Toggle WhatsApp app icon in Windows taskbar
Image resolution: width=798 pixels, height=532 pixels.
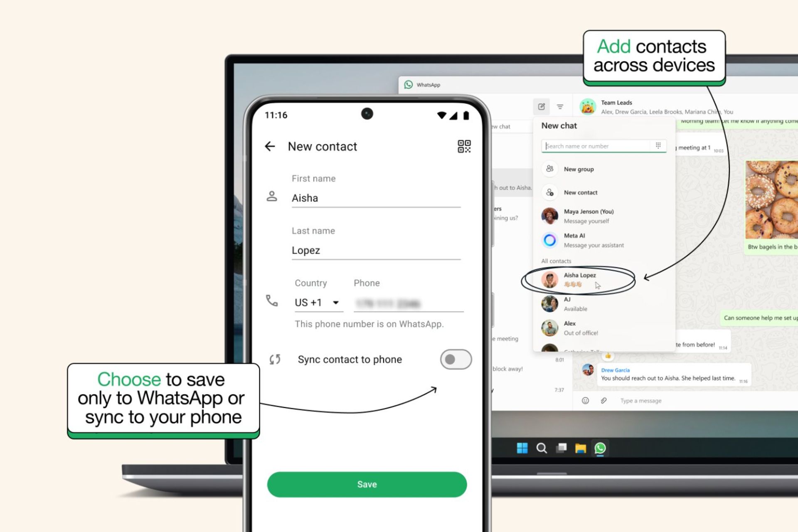pyautogui.click(x=599, y=448)
